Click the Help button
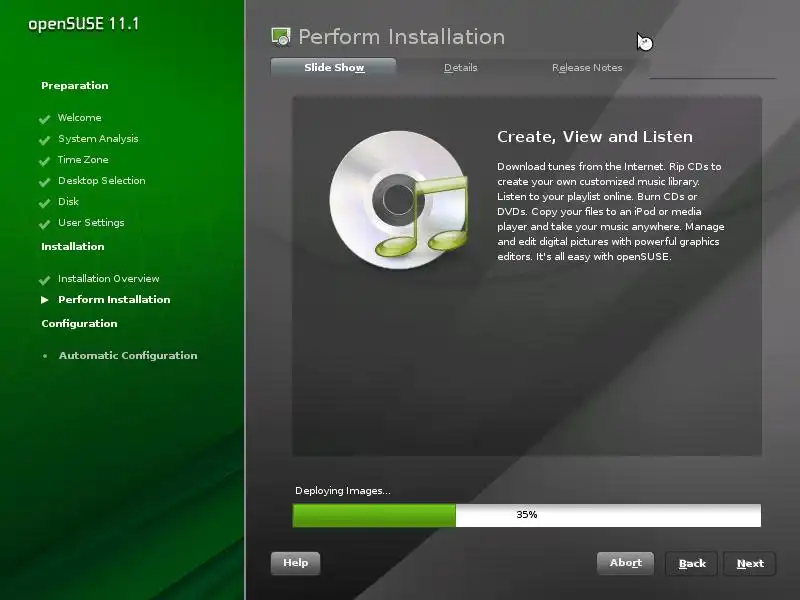Viewport: 800px width, 600px height. (x=295, y=563)
